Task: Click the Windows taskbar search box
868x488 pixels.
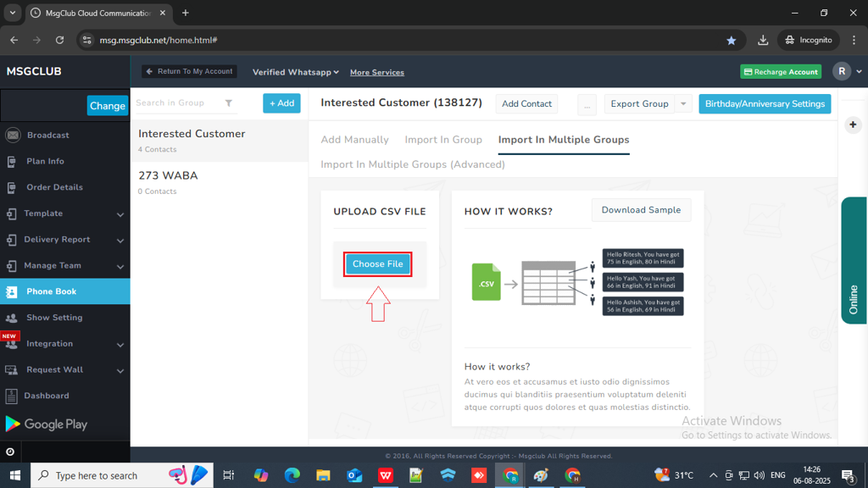Action: click(122, 475)
